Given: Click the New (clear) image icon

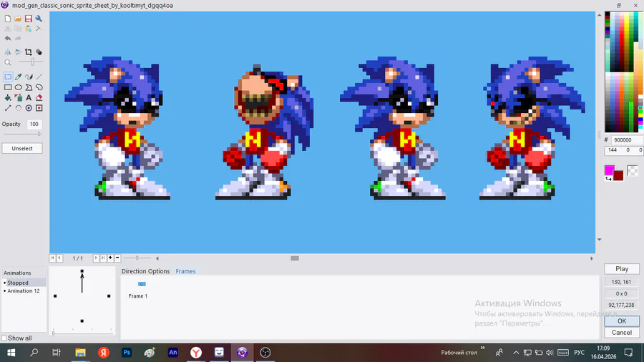Looking at the screenshot, I should coord(8,19).
